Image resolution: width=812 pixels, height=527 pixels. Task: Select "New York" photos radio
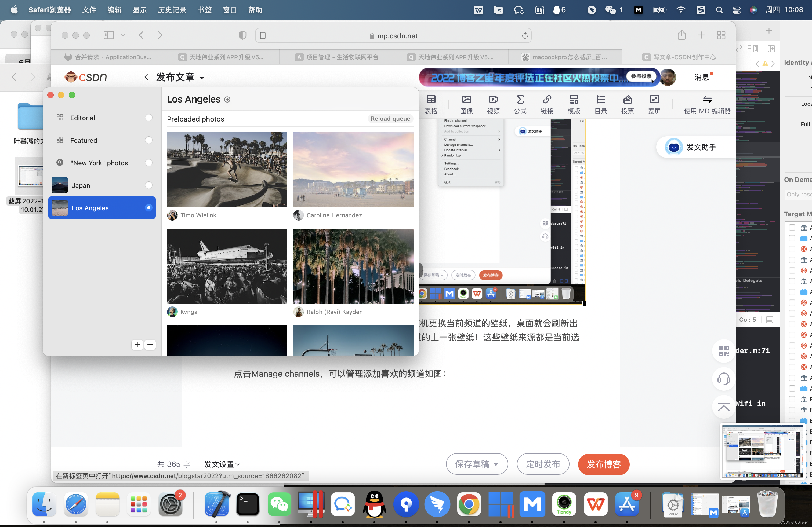148,163
